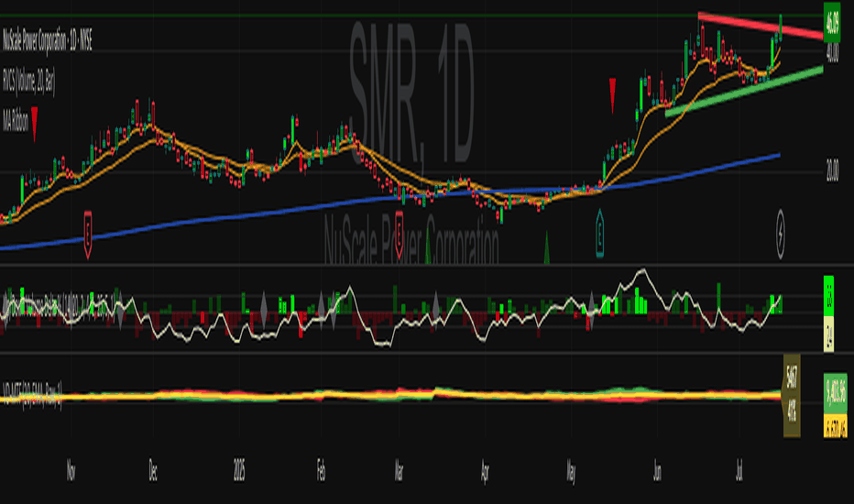Select the blue long-term moving average line
The width and height of the screenshot is (854, 504).
pyautogui.click(x=389, y=203)
